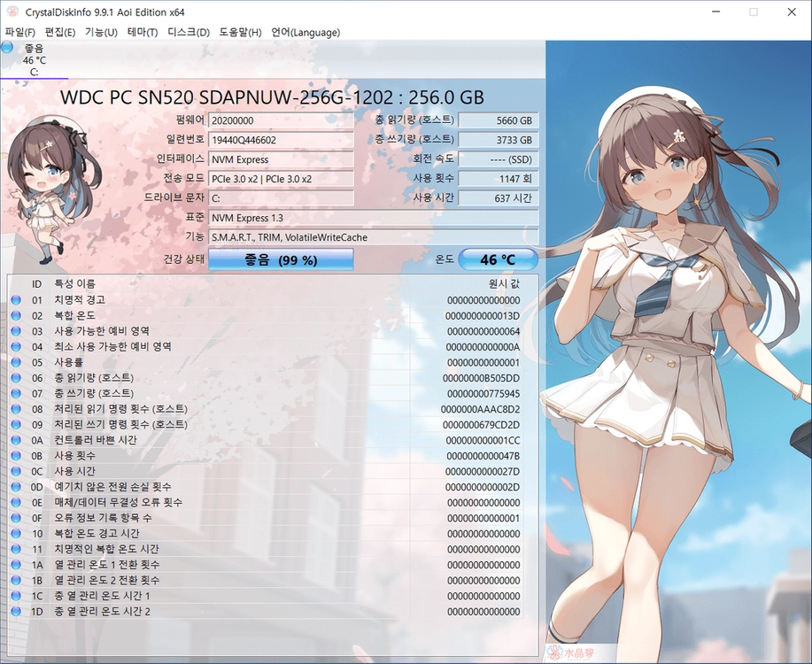Click the status orb for ID 02
This screenshot has height=664, width=812.
pyautogui.click(x=16, y=315)
